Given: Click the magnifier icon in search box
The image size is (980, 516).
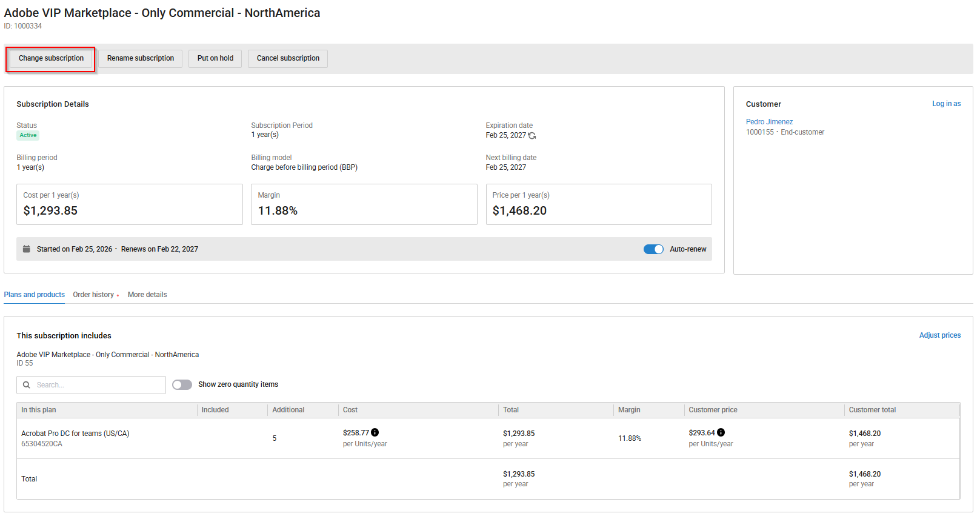Looking at the screenshot, I should tap(27, 385).
